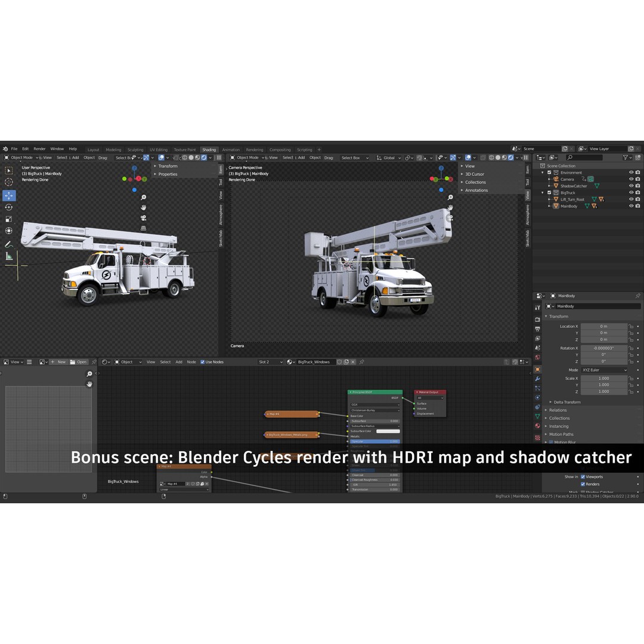
Task: Click the Subsurface Color white swatch
Action: pyautogui.click(x=388, y=431)
